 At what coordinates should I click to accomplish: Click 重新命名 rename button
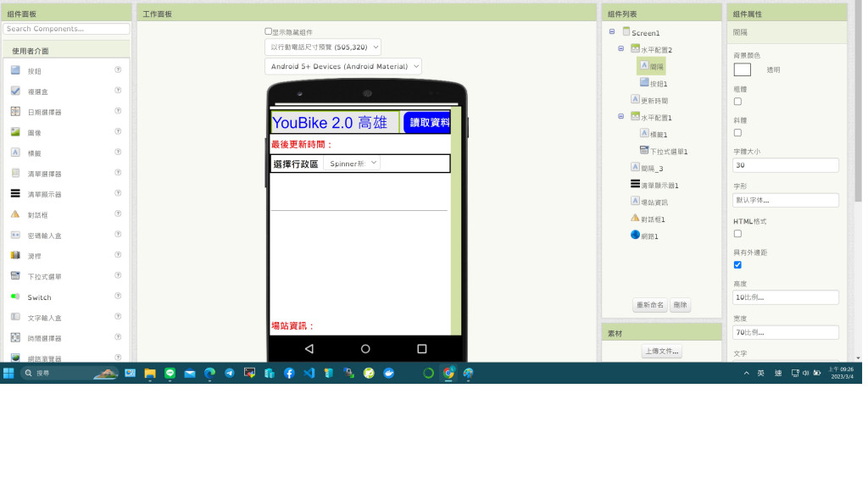(650, 305)
